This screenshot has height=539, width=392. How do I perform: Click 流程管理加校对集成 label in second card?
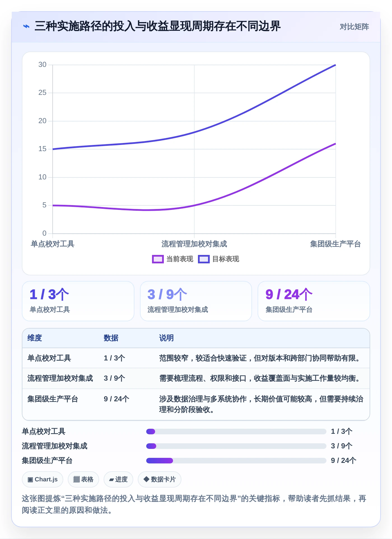pos(178,310)
